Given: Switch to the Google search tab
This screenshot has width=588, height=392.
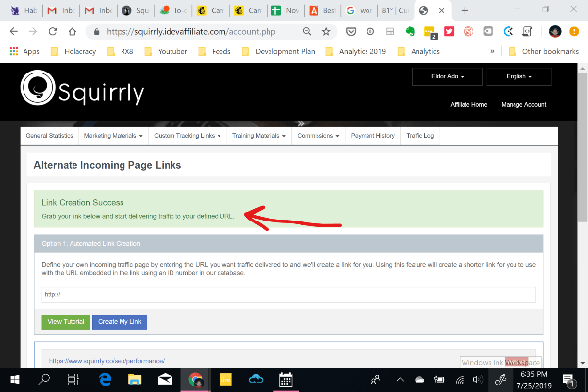Looking at the screenshot, I should 360,11.
